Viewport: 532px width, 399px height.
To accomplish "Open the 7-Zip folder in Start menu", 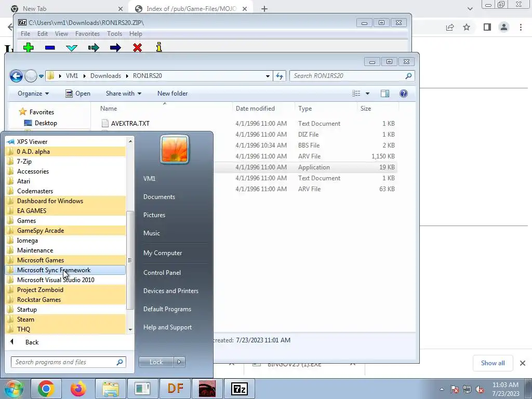I will tap(65, 162).
